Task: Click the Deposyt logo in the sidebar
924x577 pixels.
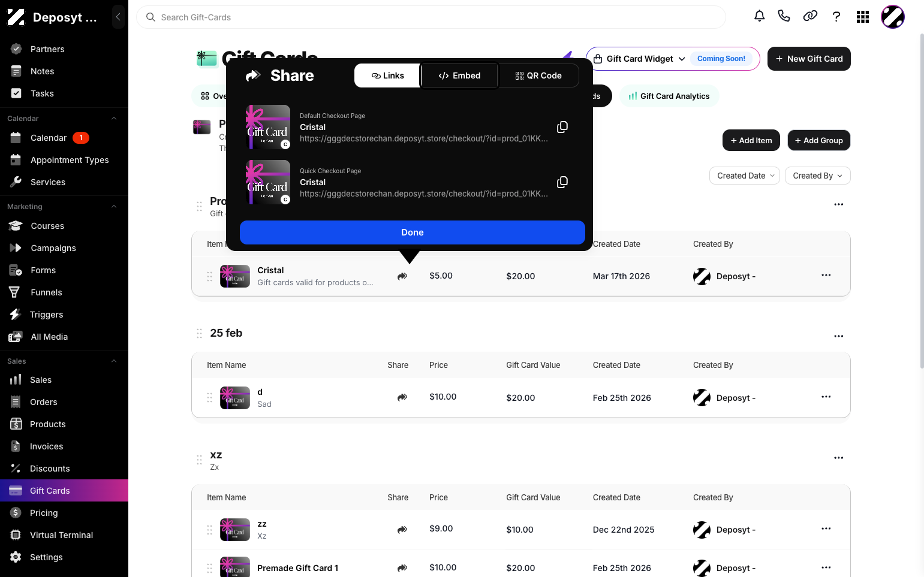Action: pos(16,17)
